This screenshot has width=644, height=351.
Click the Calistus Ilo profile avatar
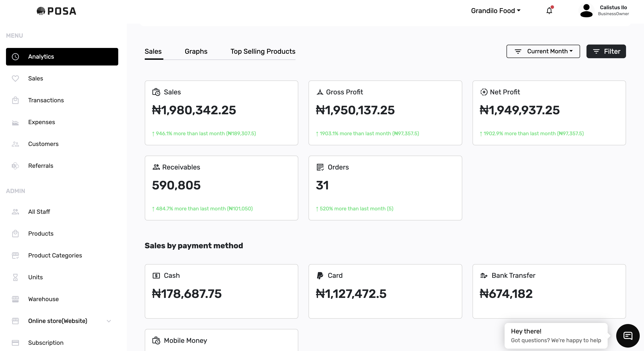(x=586, y=10)
